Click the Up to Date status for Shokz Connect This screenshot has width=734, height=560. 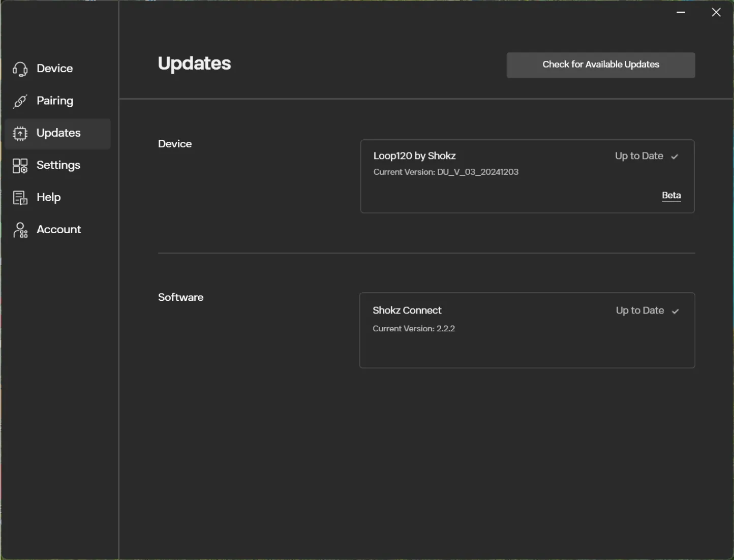pyautogui.click(x=640, y=310)
